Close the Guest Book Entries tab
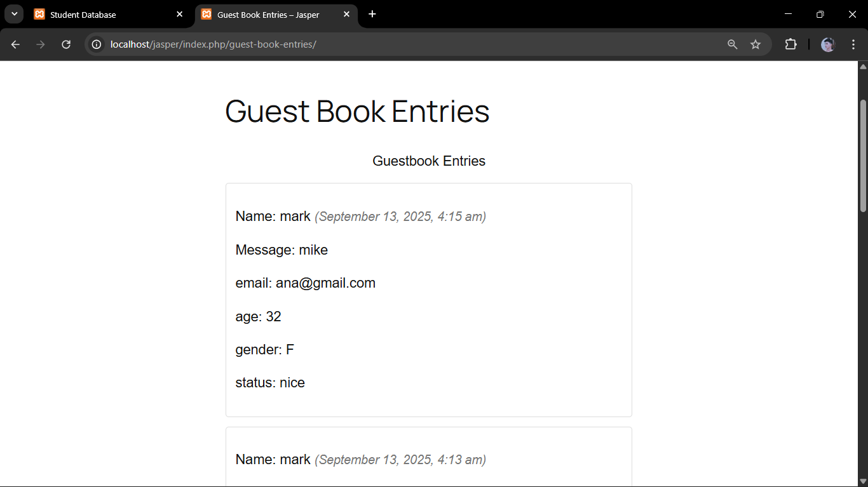 (346, 14)
